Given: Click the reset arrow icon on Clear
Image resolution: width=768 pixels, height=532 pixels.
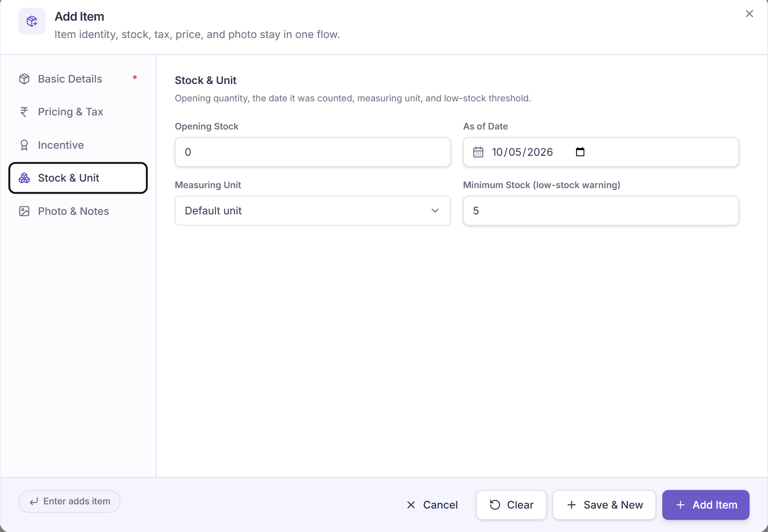Looking at the screenshot, I should point(495,505).
